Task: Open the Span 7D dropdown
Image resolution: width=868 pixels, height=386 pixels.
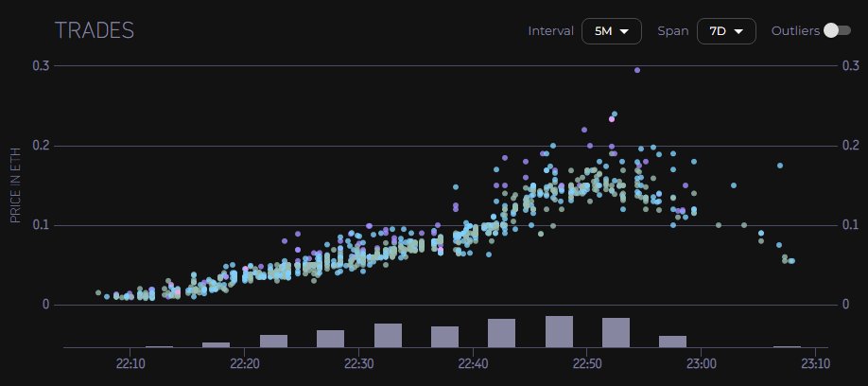Action: click(x=726, y=31)
